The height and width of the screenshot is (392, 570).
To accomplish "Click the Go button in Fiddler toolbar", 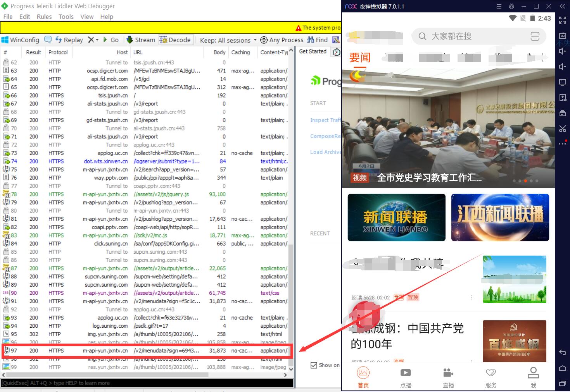I will (x=112, y=40).
